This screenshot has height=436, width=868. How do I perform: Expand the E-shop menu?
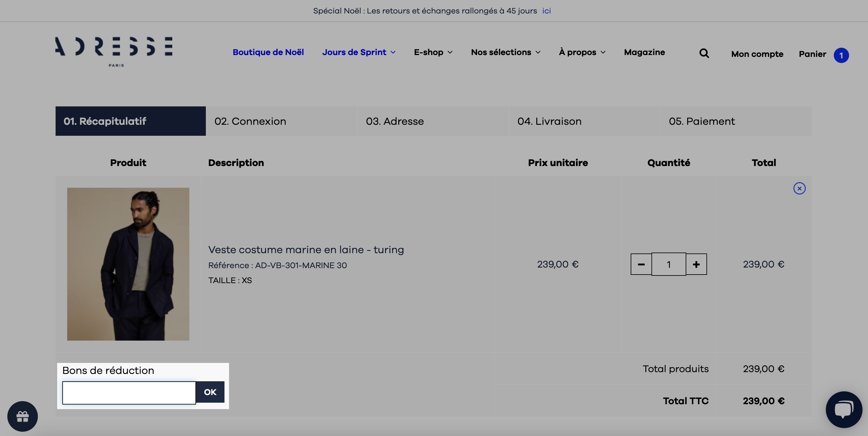(x=433, y=52)
